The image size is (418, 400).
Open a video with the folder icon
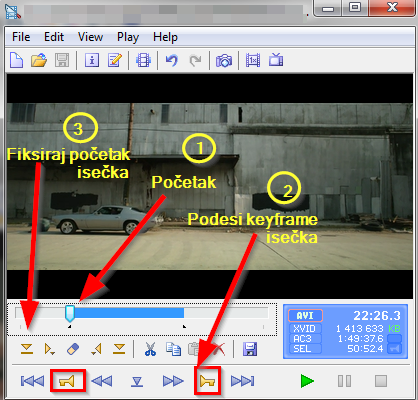(x=39, y=60)
